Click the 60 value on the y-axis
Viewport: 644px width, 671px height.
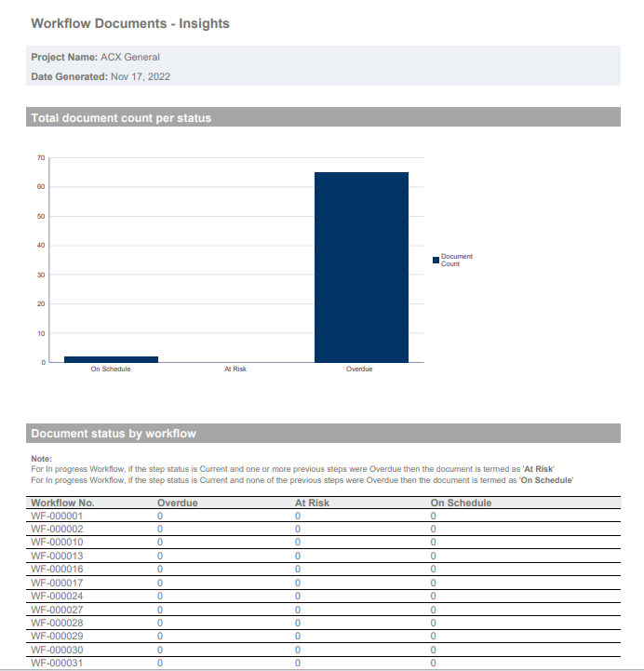41,187
